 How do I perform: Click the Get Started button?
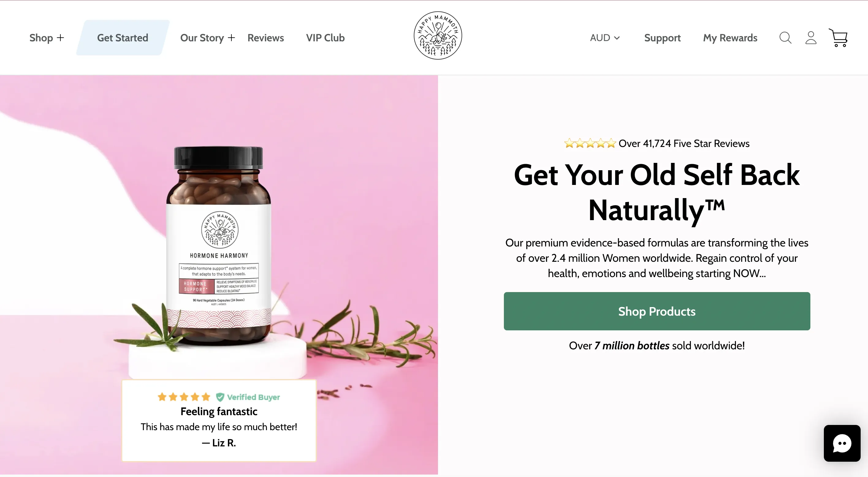tap(123, 38)
